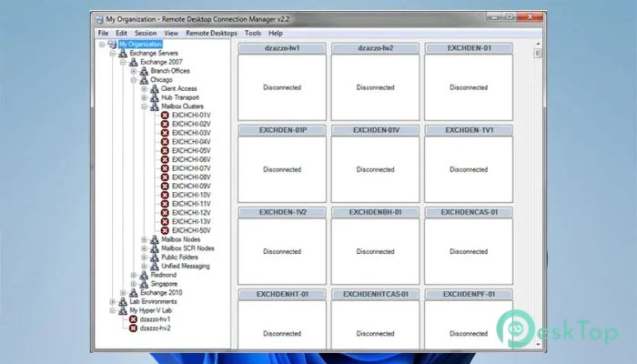Expand the Lab Environments group
The image size is (637, 364).
click(x=113, y=301)
